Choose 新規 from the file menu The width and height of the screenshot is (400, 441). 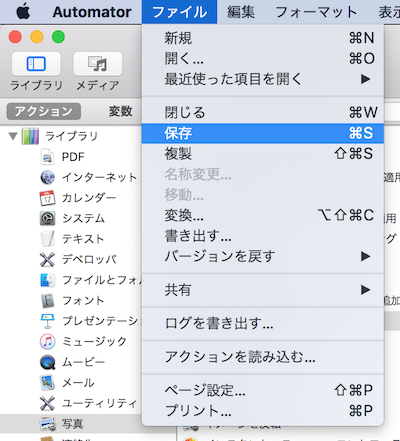(263, 38)
